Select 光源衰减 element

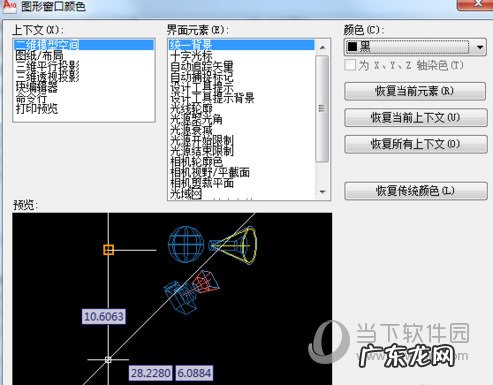(241, 130)
